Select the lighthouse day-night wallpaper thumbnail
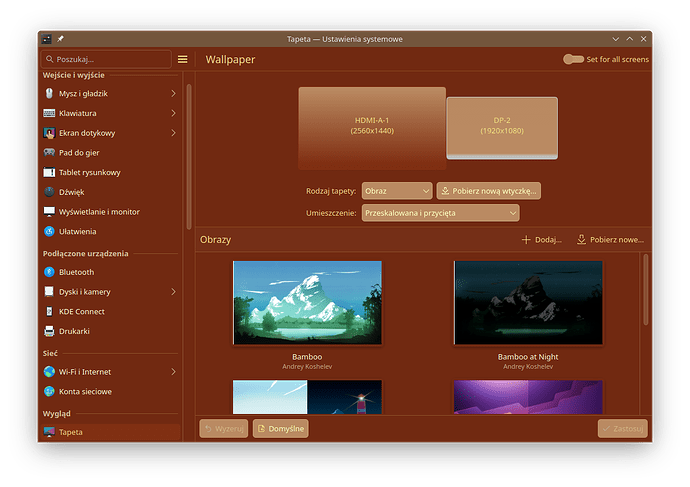The width and height of the screenshot is (690, 487). 307,397
